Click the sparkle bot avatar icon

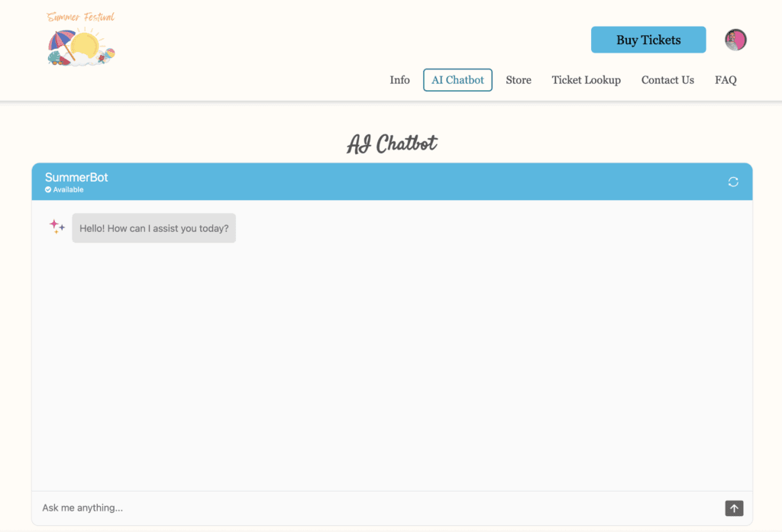point(57,227)
